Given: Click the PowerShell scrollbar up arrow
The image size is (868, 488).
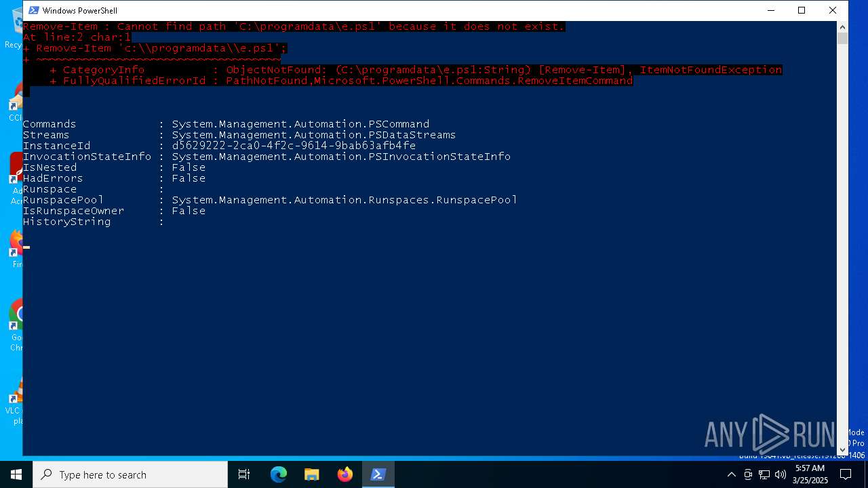Looking at the screenshot, I should pyautogui.click(x=842, y=27).
